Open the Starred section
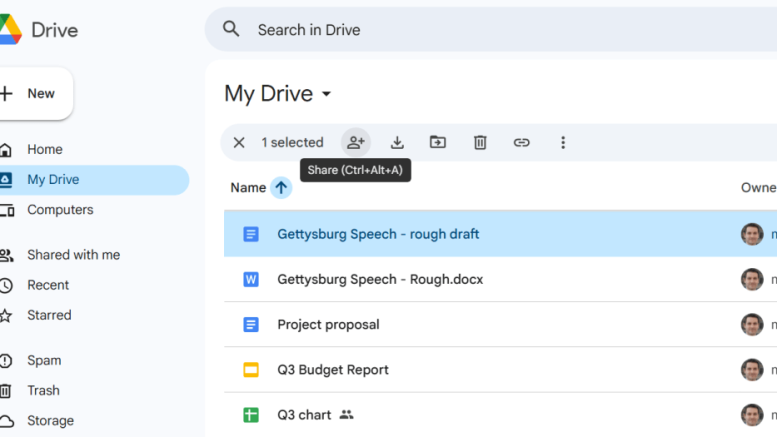Viewport: 777px width, 437px height. pyautogui.click(x=49, y=315)
